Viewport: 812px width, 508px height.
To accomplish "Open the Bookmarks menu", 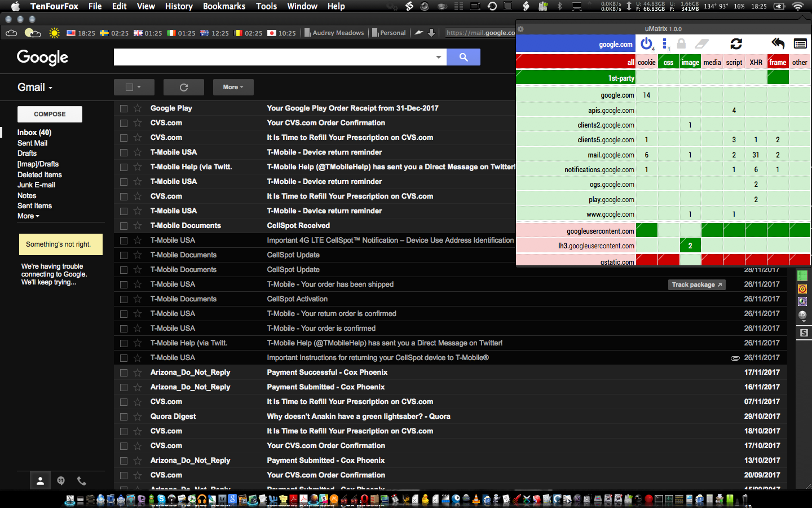I will 224,6.
